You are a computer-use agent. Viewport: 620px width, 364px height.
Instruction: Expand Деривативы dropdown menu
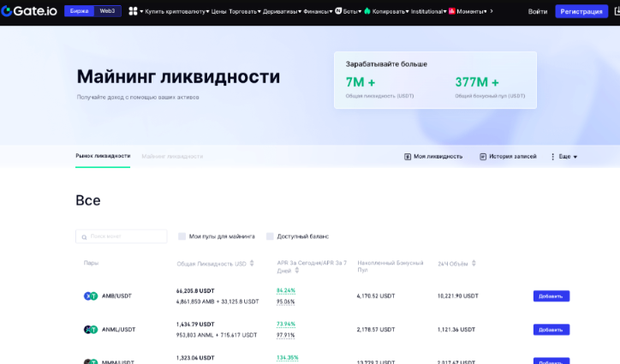282,11
